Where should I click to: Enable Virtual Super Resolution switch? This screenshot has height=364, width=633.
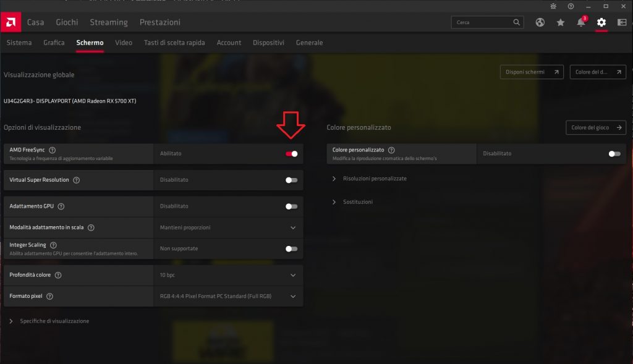tap(292, 180)
